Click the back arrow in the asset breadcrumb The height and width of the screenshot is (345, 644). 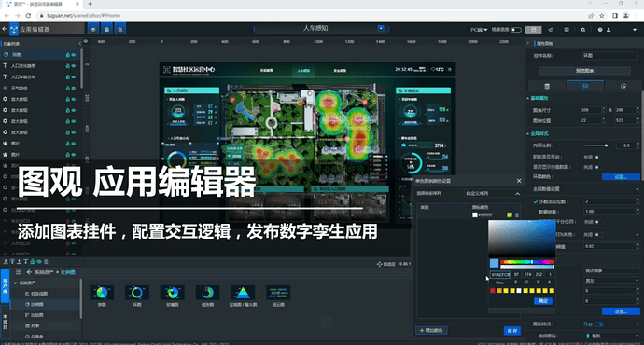point(29,272)
